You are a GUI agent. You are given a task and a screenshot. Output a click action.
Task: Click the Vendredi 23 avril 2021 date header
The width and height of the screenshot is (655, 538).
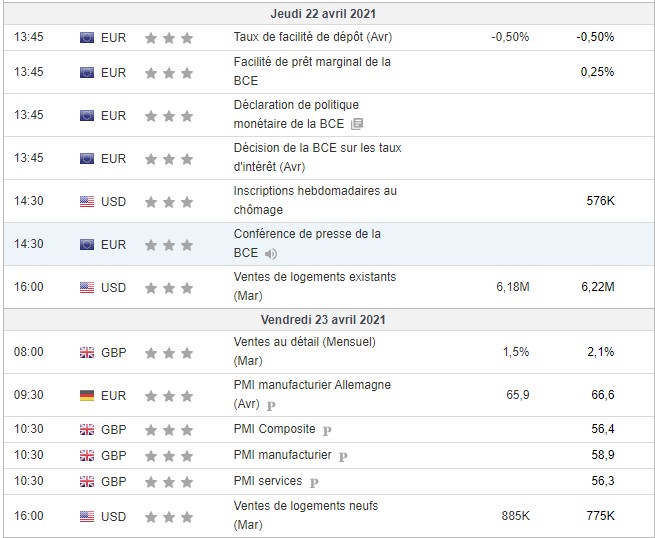tap(330, 320)
